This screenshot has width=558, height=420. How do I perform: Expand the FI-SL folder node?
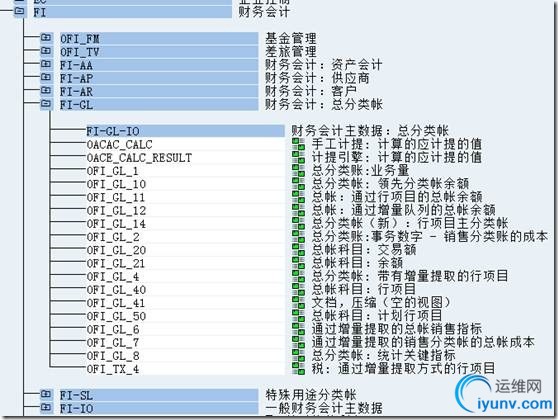[x=46, y=394]
